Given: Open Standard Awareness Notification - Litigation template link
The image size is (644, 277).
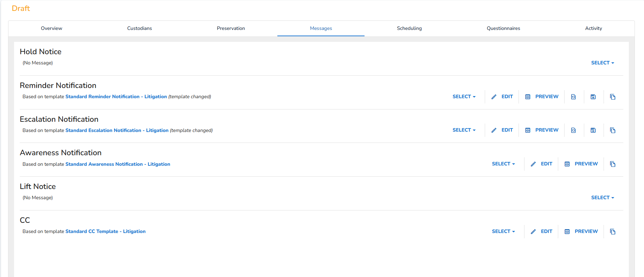Looking at the screenshot, I should 118,164.
